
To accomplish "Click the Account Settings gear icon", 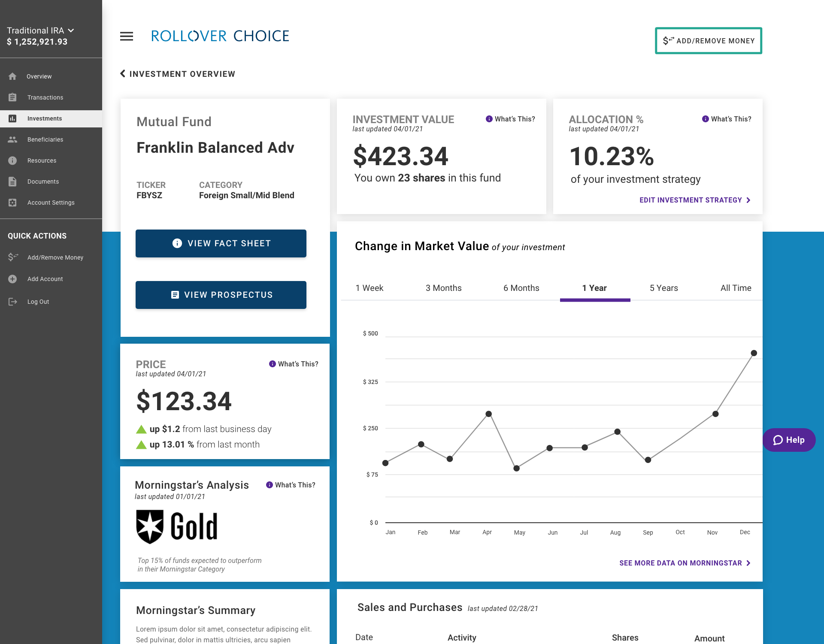I will coord(12,203).
